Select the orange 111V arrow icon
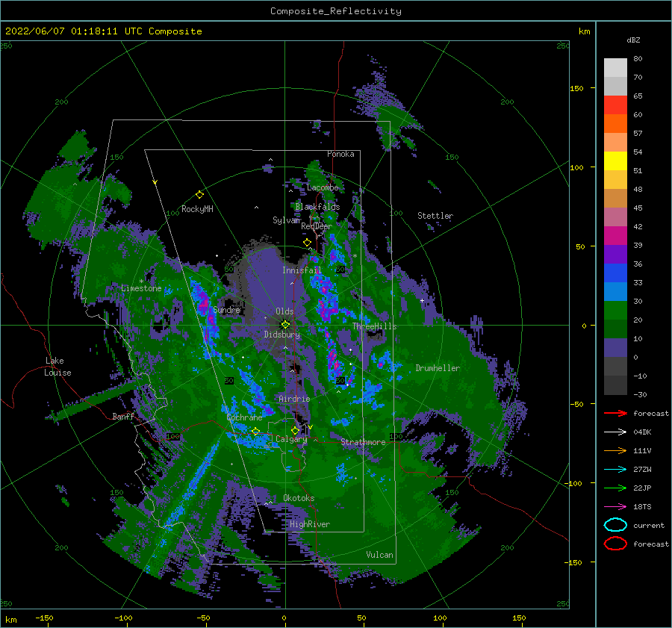The height and width of the screenshot is (628, 672). [x=615, y=450]
